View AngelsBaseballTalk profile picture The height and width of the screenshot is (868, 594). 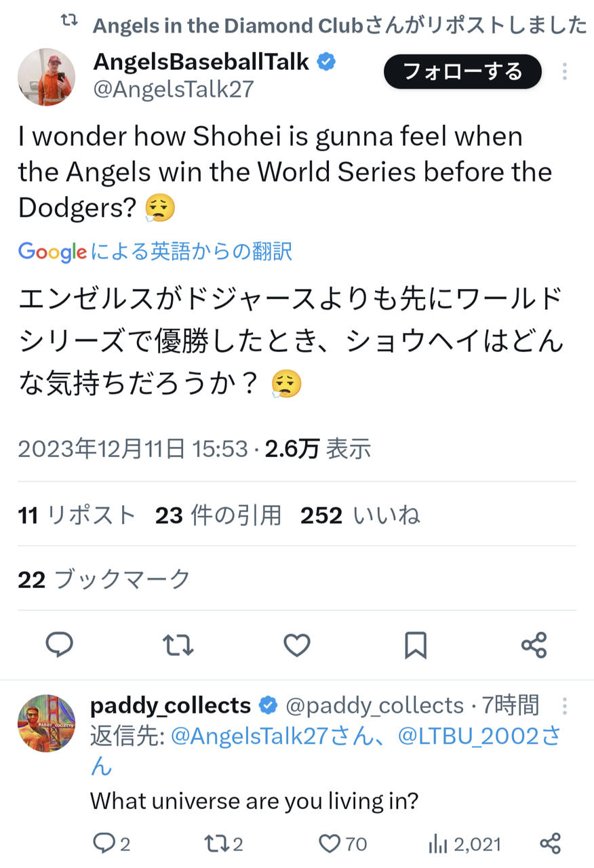pos(46,77)
